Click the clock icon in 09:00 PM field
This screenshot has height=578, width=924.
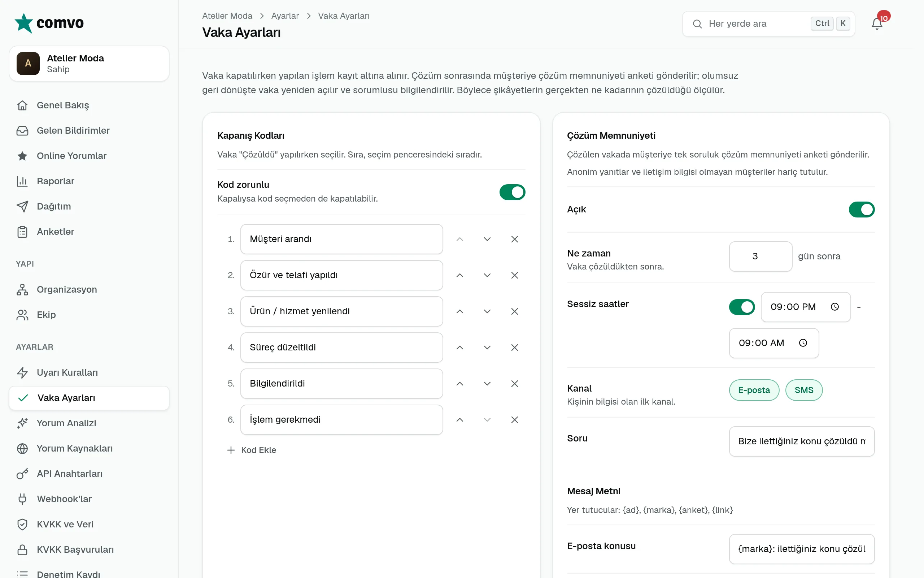pos(834,307)
